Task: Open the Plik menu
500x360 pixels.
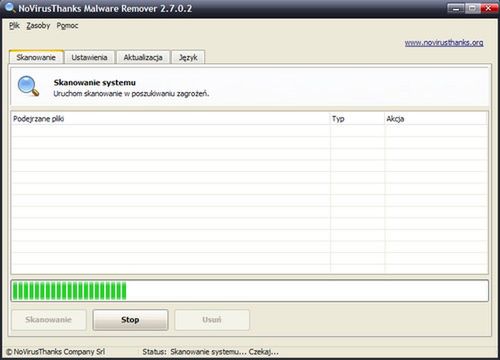Action: (x=14, y=26)
